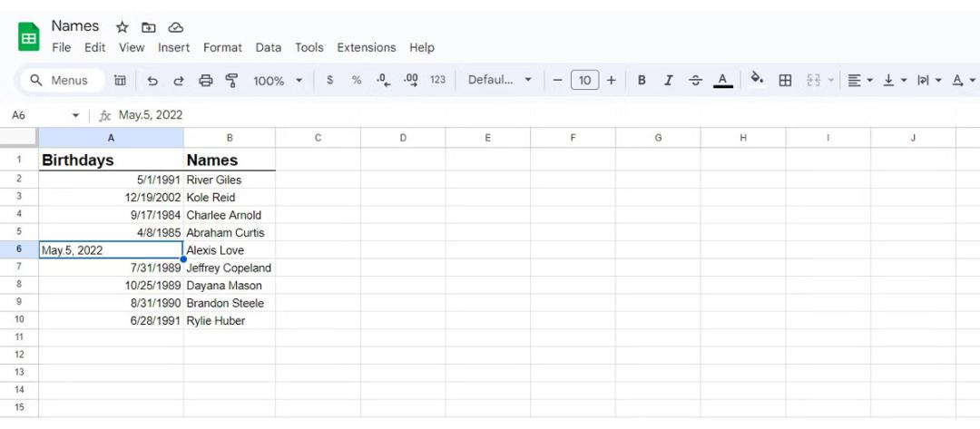Select cell containing River Giles

tap(230, 180)
